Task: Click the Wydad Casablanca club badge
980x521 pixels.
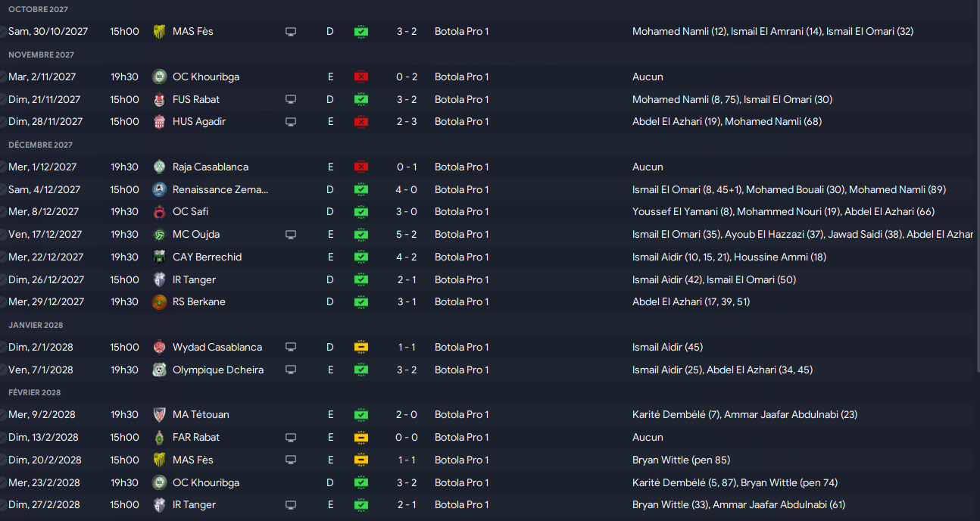Action: tap(159, 347)
